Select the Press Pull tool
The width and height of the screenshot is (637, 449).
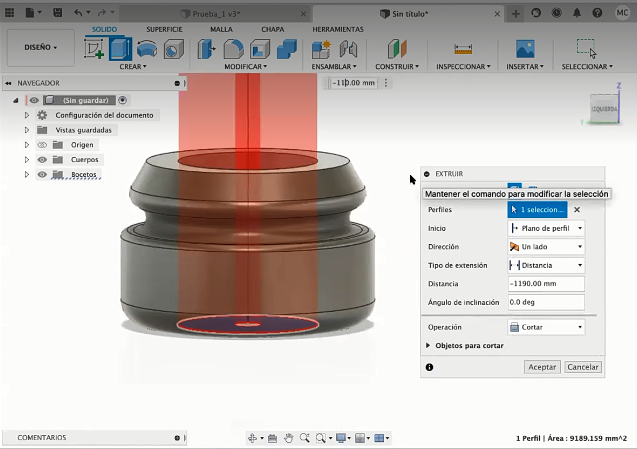click(x=206, y=49)
